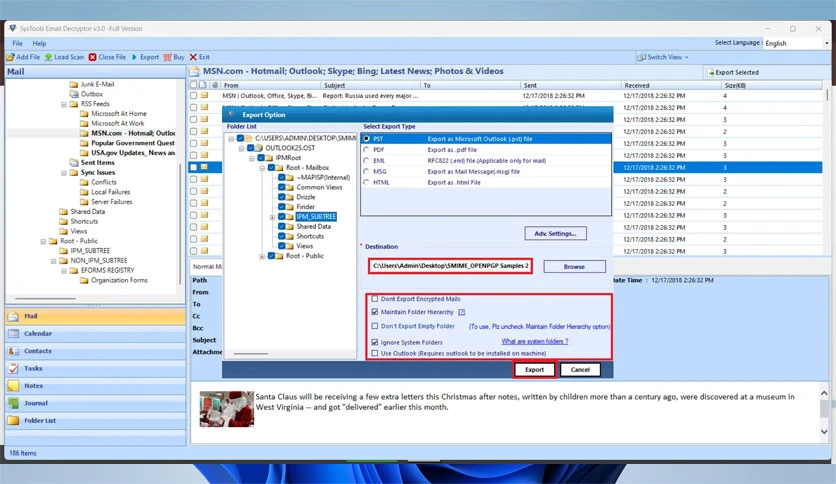Click Santa Claus article thumbnail

[x=227, y=409]
